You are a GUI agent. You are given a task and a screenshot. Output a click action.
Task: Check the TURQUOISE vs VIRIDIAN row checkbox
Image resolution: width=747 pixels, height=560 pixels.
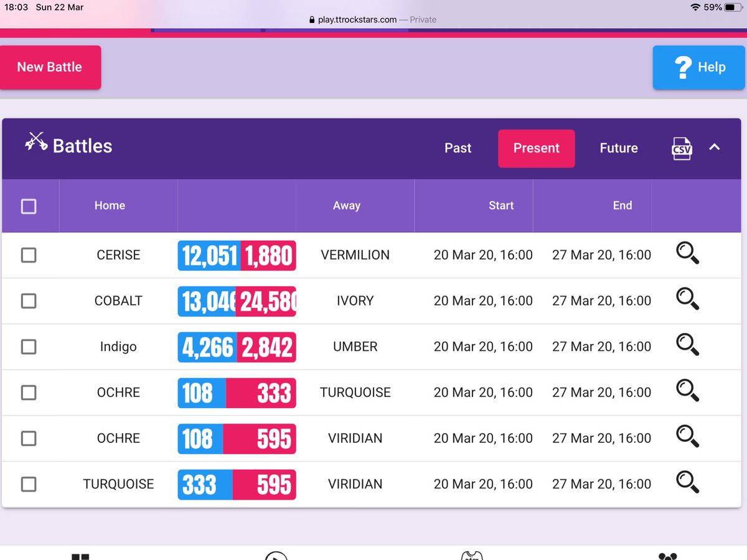pyautogui.click(x=29, y=484)
